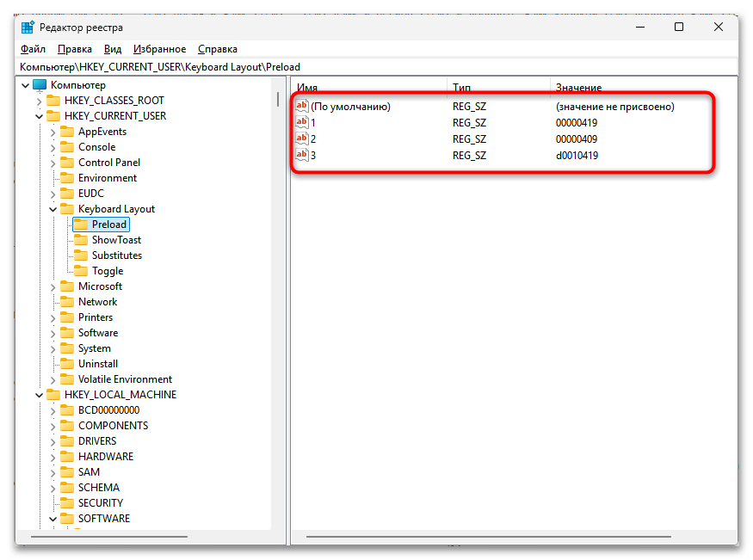
Task: Collapse the HKEY_CURRENT_USER chevron
Action: 40,117
